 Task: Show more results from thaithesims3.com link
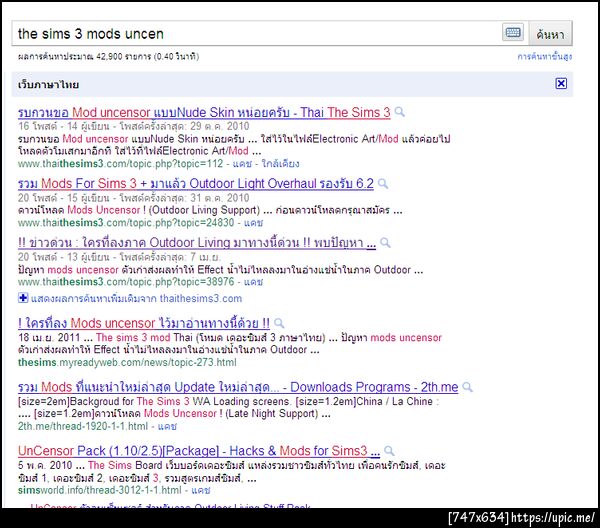click(x=136, y=298)
